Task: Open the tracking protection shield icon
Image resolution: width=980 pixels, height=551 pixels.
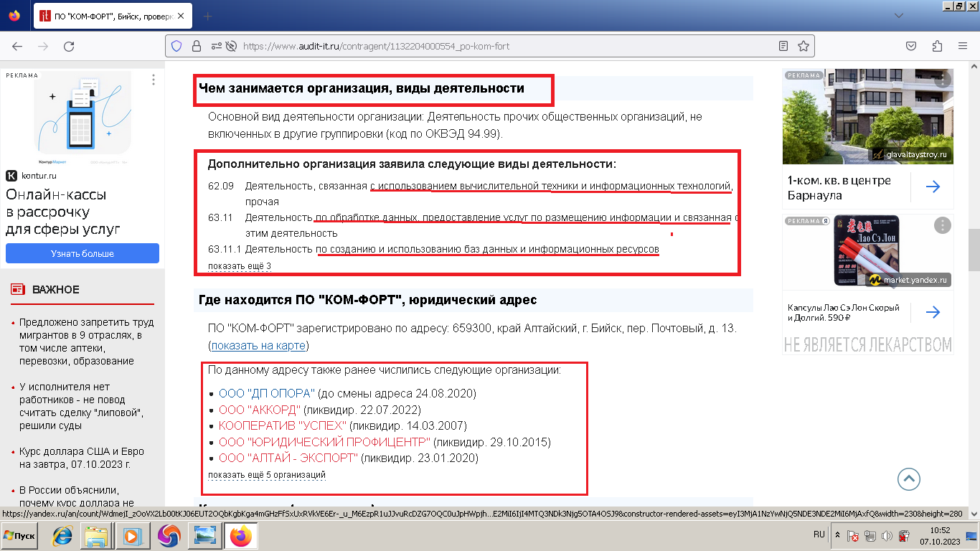Action: (x=176, y=46)
